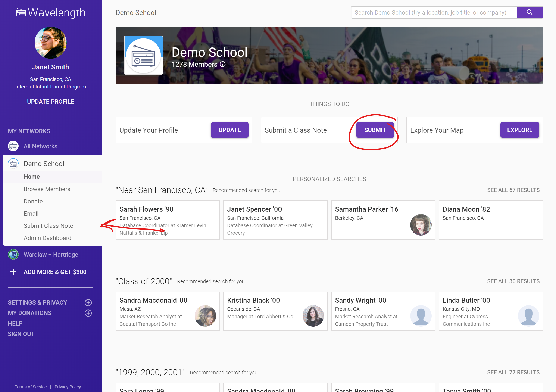Click Janet Smith's profile avatar

click(50, 43)
